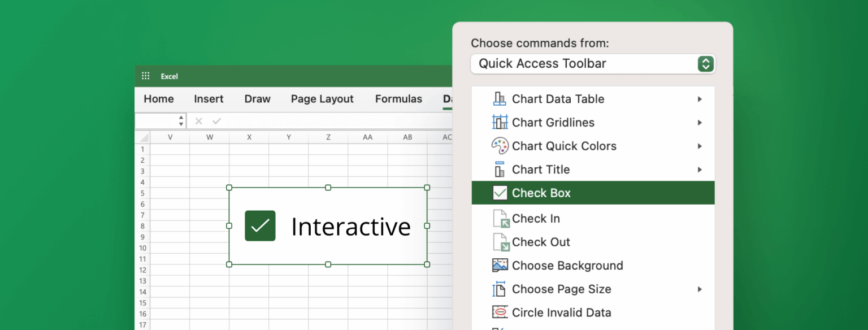
Task: Open the Quick Access Toolbar commands dropdown
Action: click(592, 64)
